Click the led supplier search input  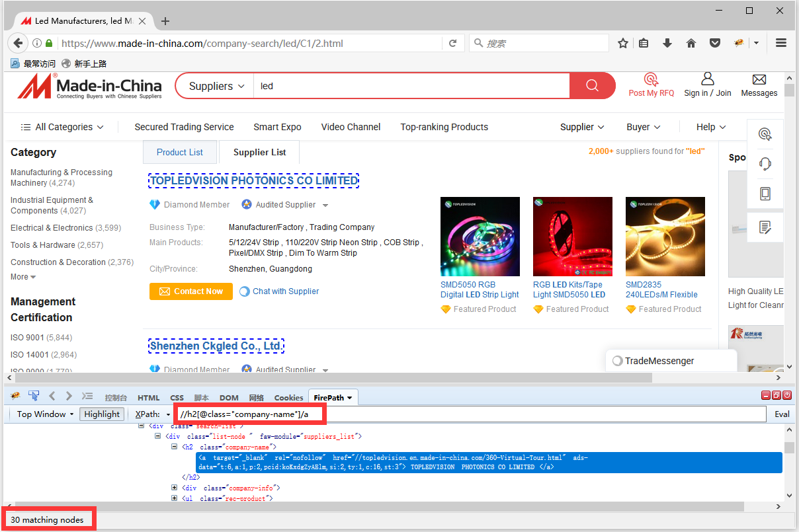412,86
